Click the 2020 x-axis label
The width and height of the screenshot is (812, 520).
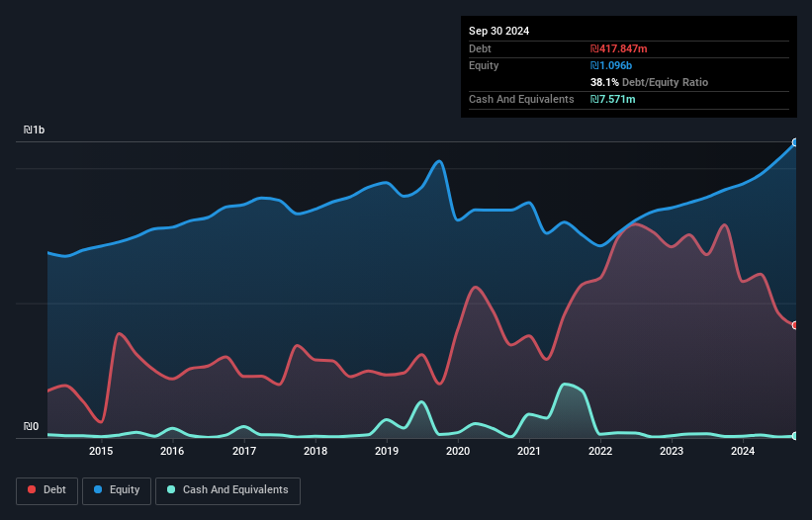click(458, 452)
